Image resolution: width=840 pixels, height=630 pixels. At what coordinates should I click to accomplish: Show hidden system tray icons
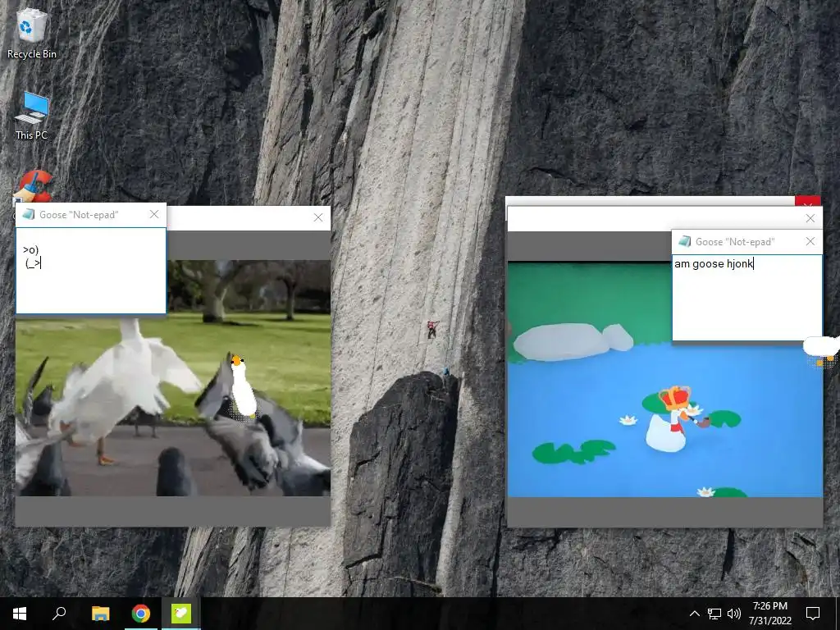click(x=694, y=614)
